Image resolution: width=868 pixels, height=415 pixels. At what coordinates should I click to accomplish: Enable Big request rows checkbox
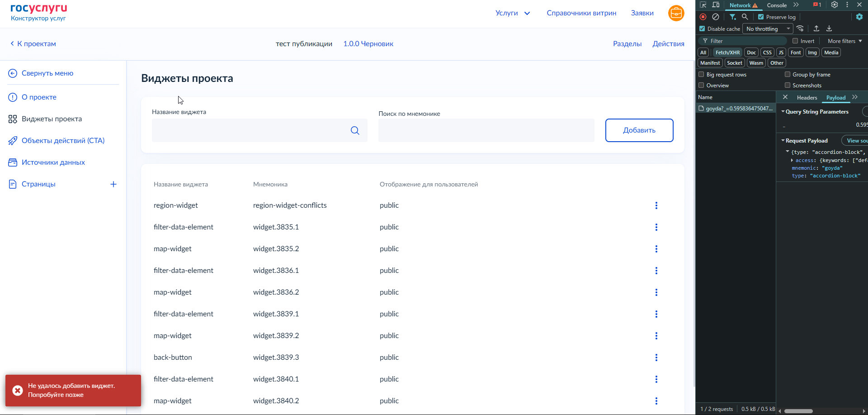(x=701, y=74)
